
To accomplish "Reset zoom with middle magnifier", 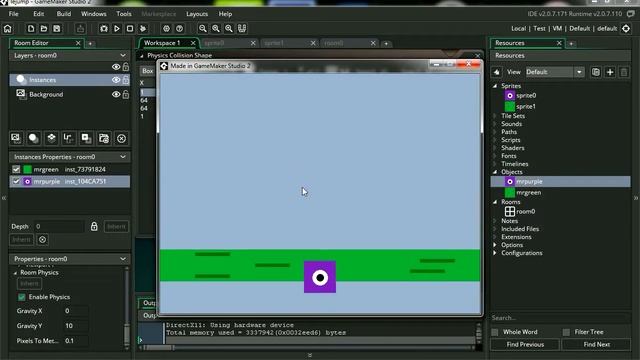I will coord(216,29).
